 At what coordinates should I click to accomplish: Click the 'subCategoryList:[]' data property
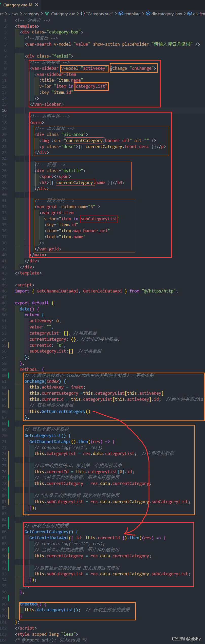tap(51, 351)
